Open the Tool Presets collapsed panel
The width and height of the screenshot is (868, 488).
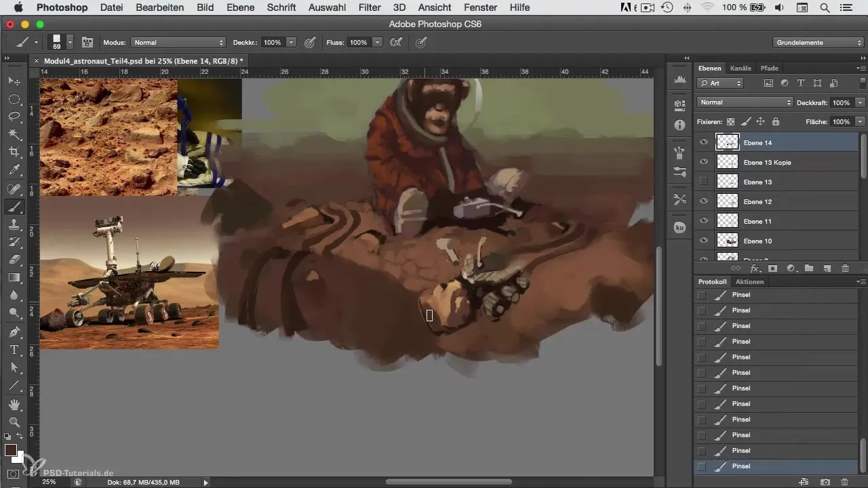click(679, 199)
